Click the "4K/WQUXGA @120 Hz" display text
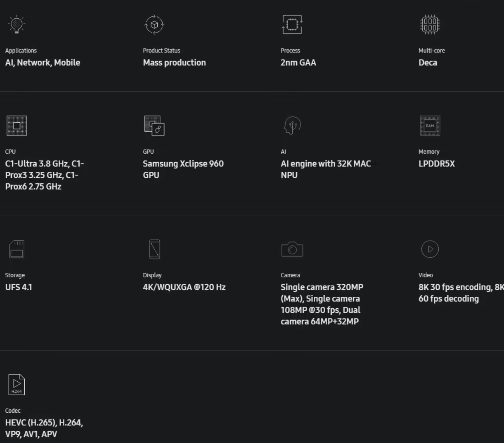 pos(184,287)
